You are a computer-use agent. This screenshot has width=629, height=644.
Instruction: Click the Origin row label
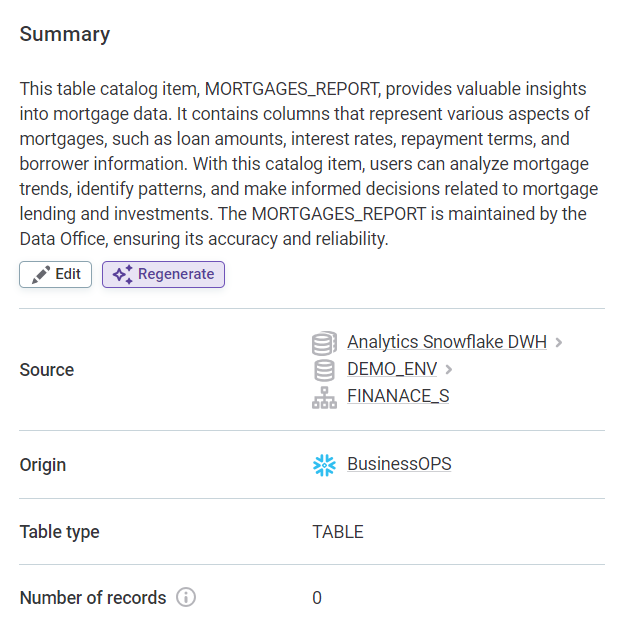point(43,465)
